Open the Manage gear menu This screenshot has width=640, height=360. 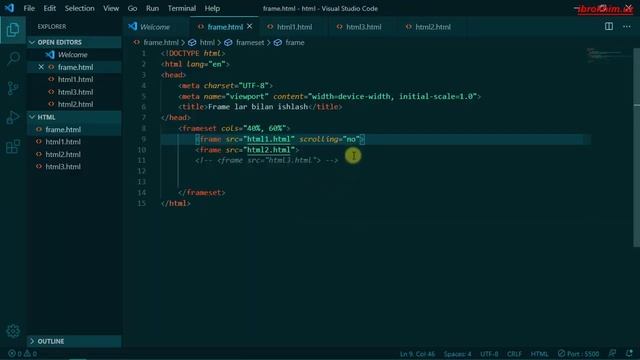[13, 331]
